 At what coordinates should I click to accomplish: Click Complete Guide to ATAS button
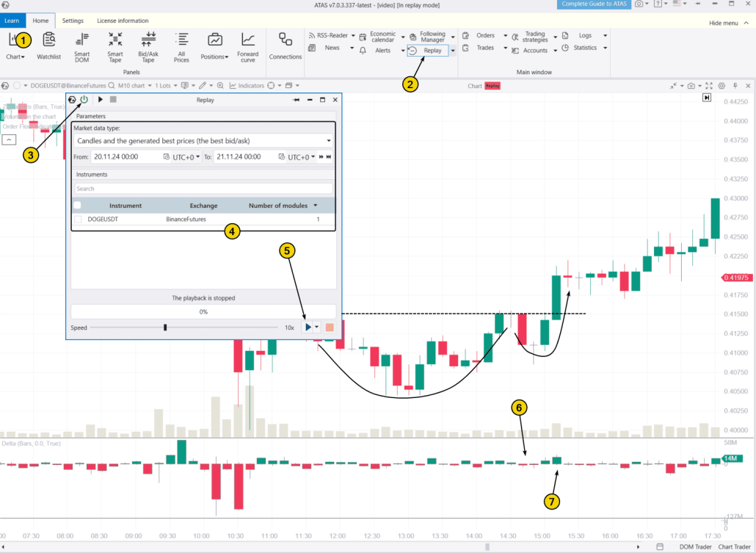coord(594,4)
